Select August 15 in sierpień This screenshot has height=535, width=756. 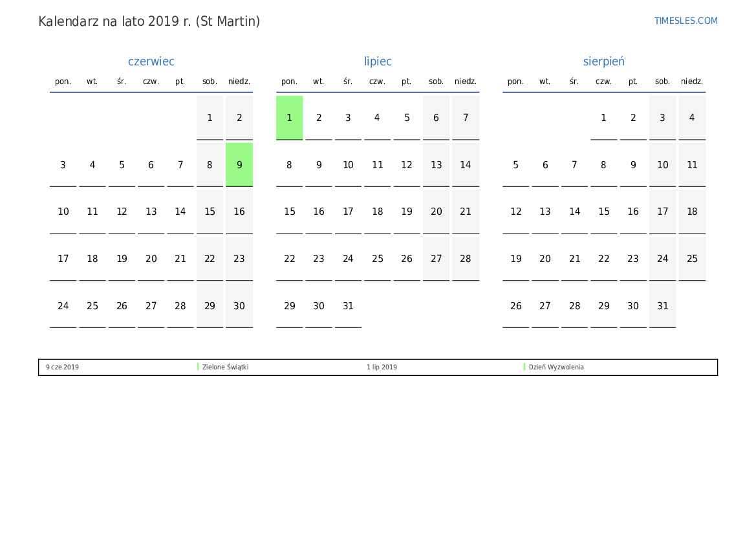tap(603, 212)
